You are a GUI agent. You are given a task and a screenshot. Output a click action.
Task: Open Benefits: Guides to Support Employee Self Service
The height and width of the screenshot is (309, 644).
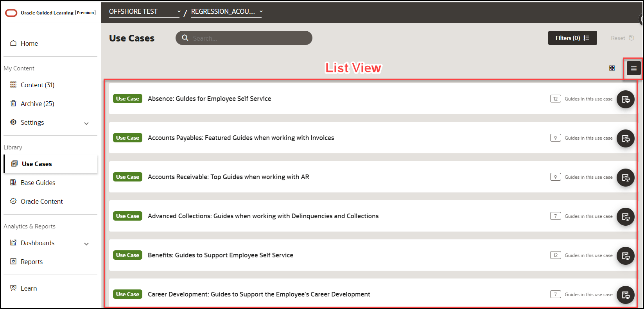[221, 255]
